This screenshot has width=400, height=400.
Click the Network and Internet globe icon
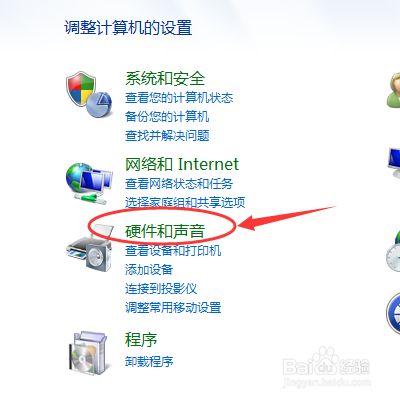click(89, 183)
